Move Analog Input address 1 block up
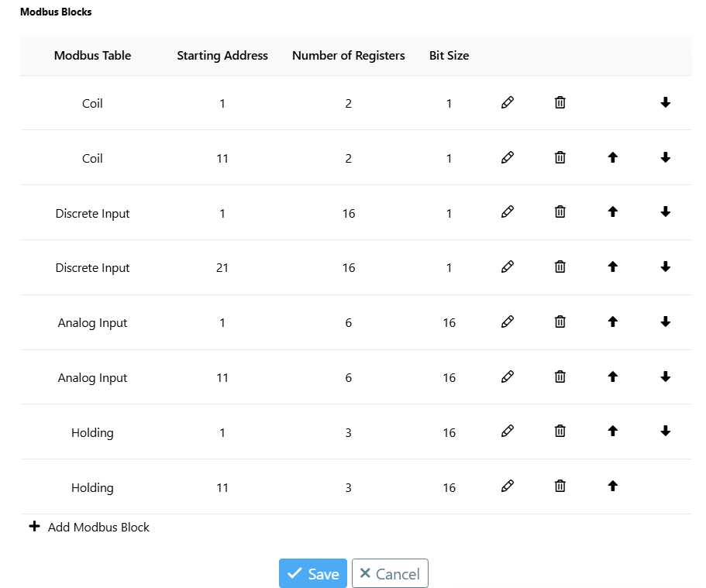This screenshot has height=588, width=706. pyautogui.click(x=613, y=322)
